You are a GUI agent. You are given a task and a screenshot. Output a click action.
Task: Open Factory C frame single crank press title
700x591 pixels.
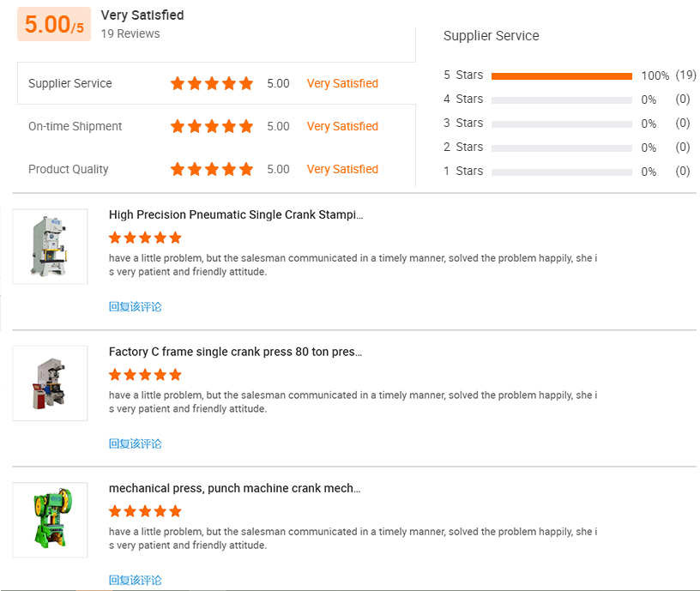point(235,352)
